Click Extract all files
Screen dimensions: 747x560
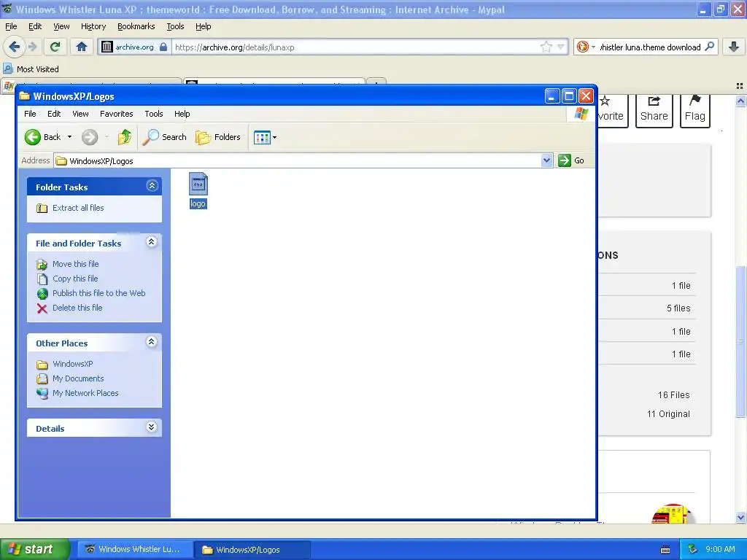pyautogui.click(x=78, y=208)
